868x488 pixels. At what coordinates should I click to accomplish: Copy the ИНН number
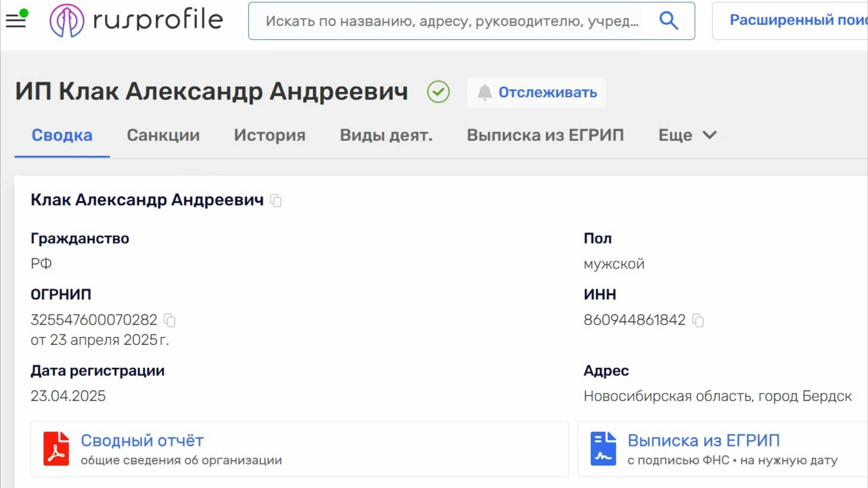pyautogui.click(x=698, y=320)
